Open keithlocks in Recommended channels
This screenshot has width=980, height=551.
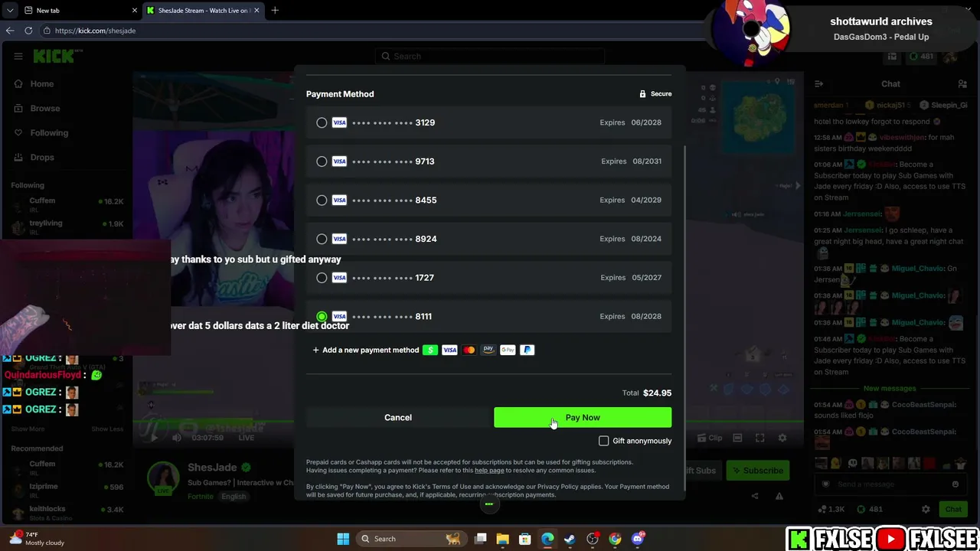pos(67,513)
